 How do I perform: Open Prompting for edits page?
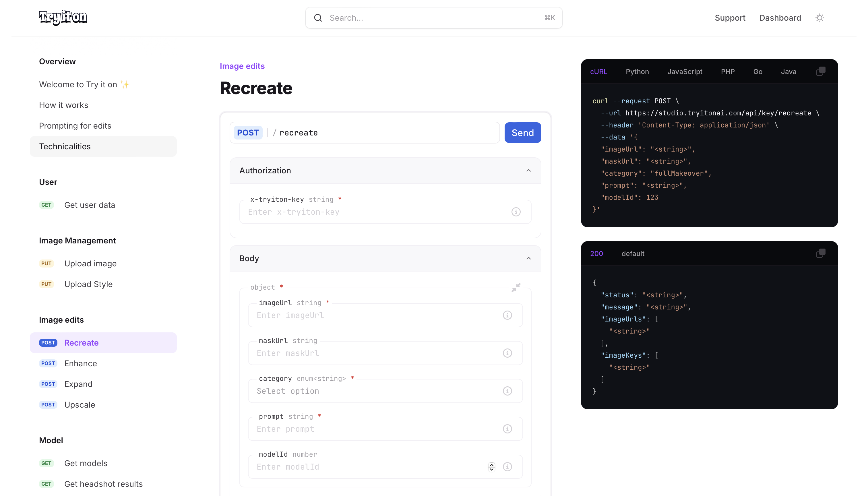[103, 126]
